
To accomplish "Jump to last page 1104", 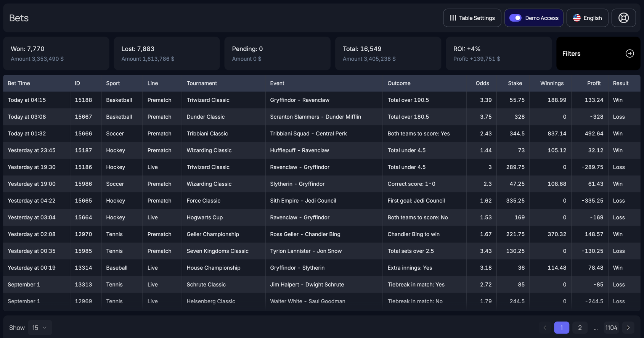I will point(611,328).
